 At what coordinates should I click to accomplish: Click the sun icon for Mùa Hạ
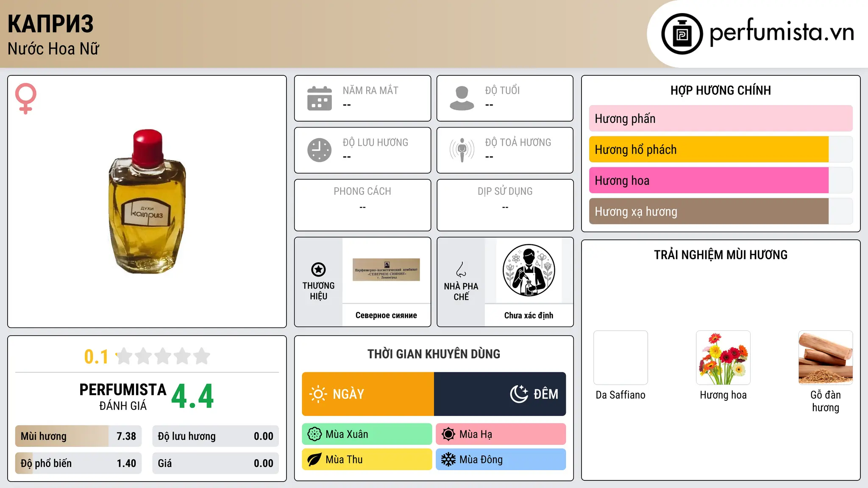[448, 434]
